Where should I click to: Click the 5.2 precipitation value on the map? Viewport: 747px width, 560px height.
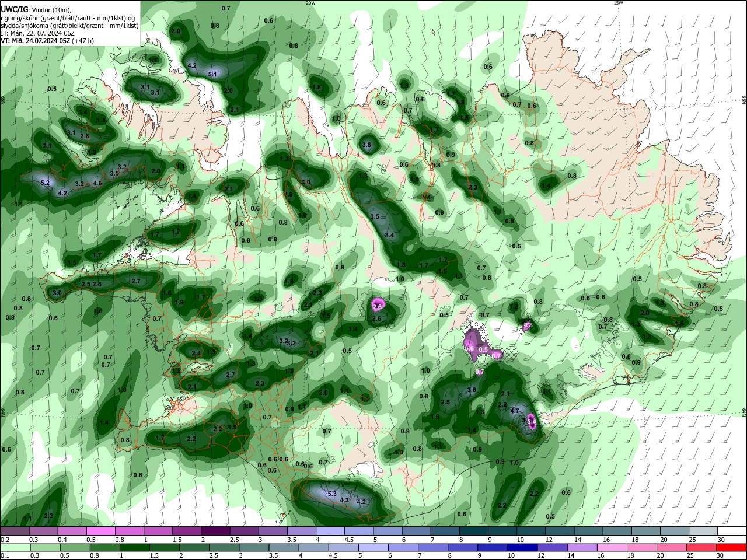coord(45,183)
